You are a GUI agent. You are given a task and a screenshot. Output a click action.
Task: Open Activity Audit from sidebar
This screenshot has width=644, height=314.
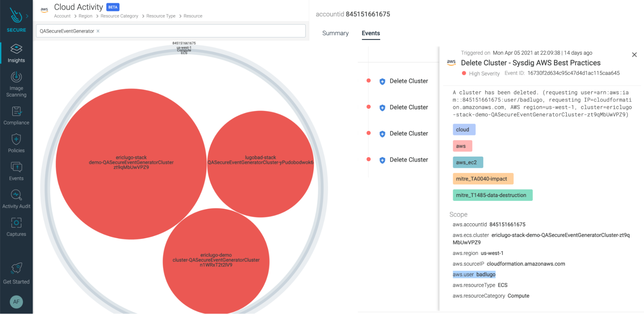16,199
